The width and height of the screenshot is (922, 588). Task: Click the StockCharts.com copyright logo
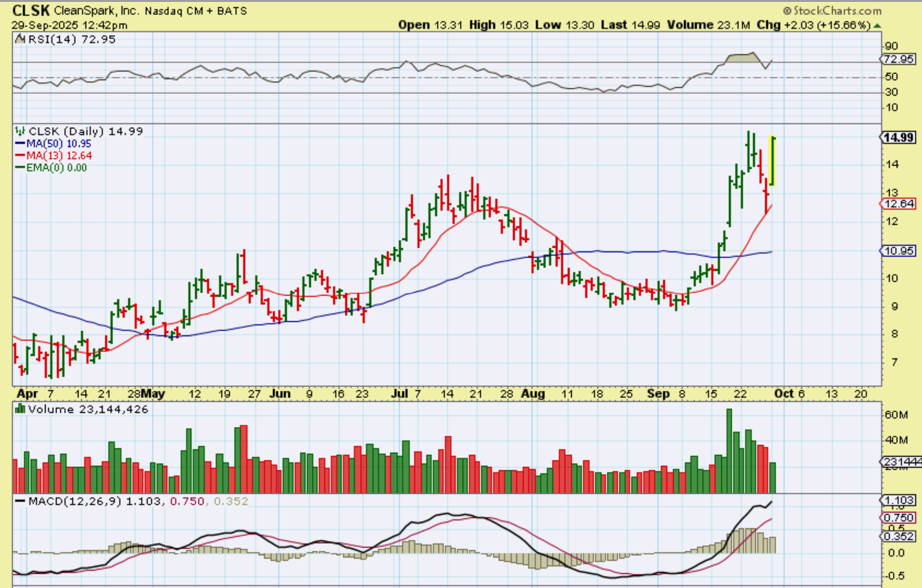(832, 11)
